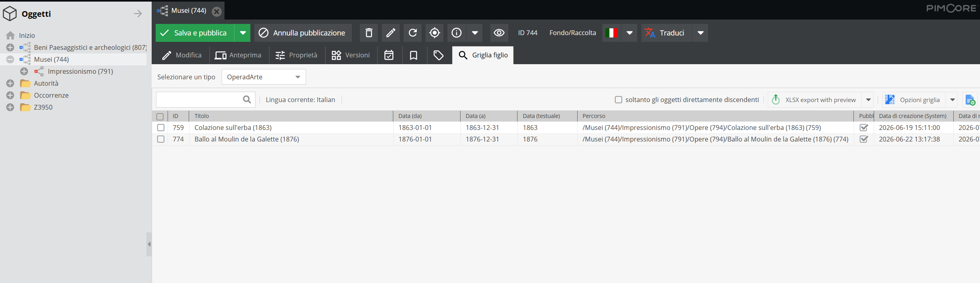Viewport: 980px width, 283px height.
Task: Click the Italian flag language icon
Action: pyautogui.click(x=611, y=33)
